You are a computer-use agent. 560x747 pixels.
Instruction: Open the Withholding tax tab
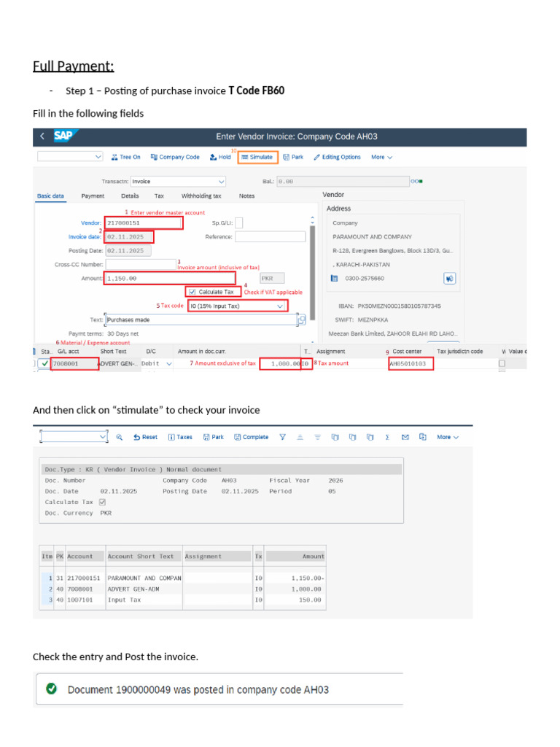coord(201,196)
